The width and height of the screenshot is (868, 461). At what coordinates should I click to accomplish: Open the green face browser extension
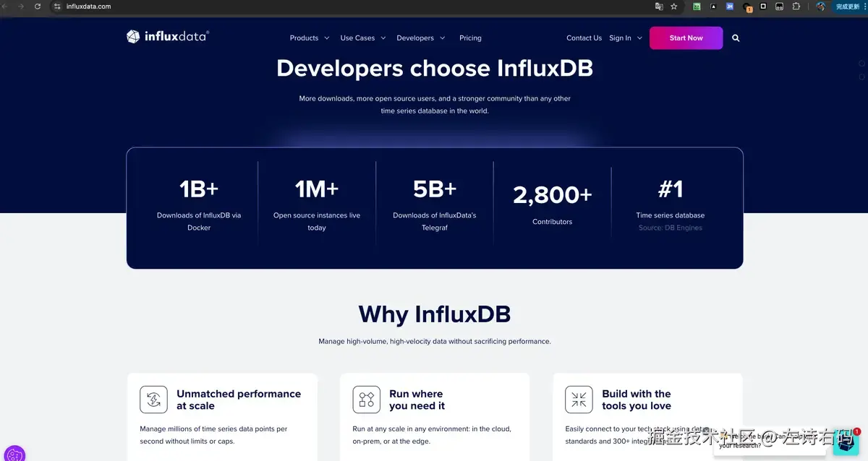697,7
